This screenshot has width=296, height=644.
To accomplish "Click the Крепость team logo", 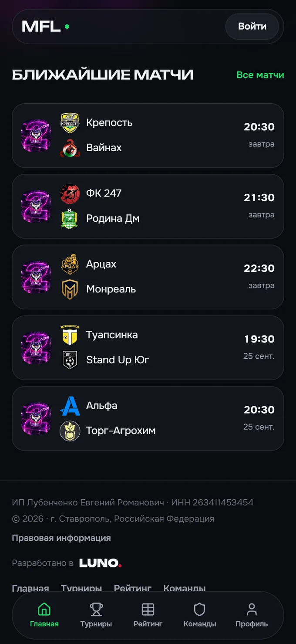I will point(70,123).
